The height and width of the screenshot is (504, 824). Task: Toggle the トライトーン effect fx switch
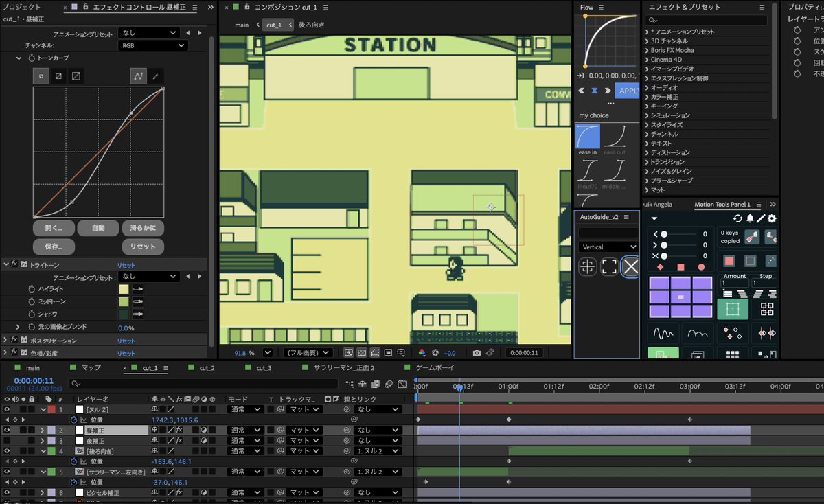coord(14,264)
